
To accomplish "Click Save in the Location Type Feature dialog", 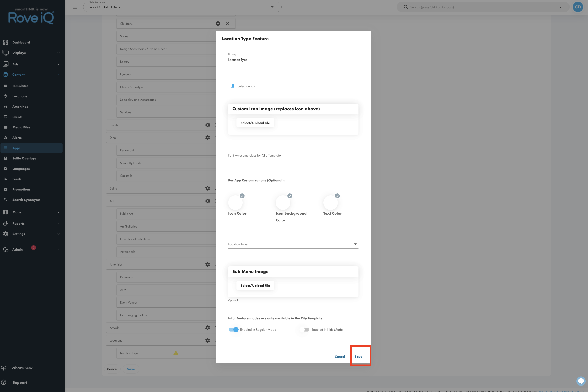I will 358,356.
